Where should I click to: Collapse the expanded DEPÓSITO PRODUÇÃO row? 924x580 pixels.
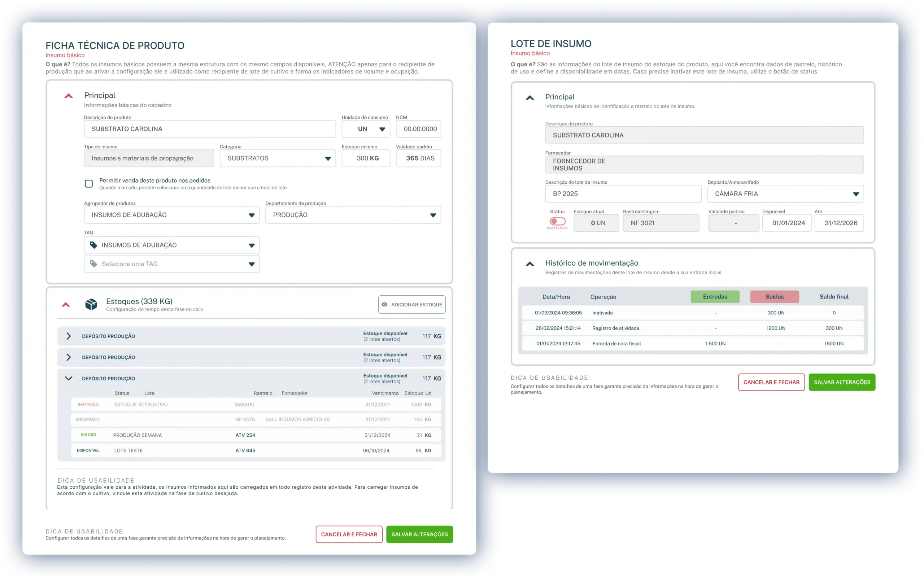(x=69, y=378)
